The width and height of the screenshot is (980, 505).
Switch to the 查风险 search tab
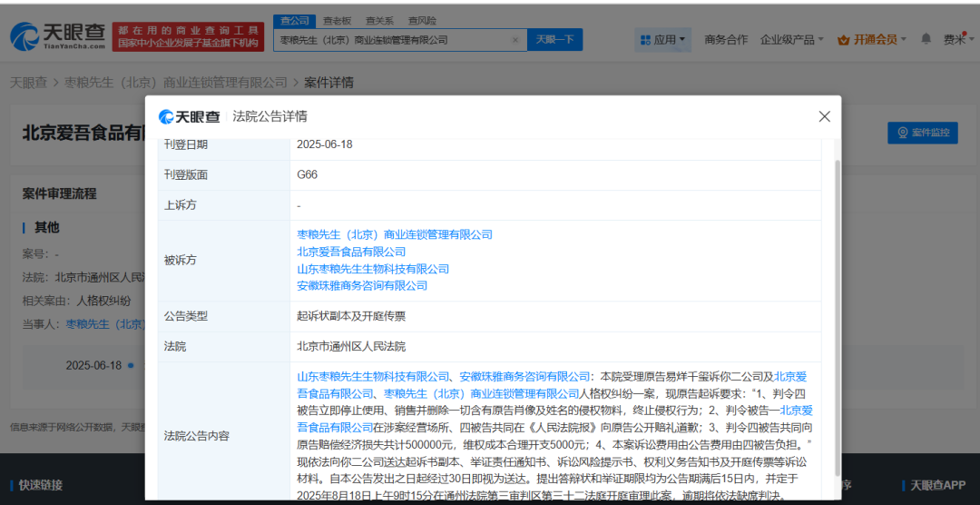click(x=422, y=20)
